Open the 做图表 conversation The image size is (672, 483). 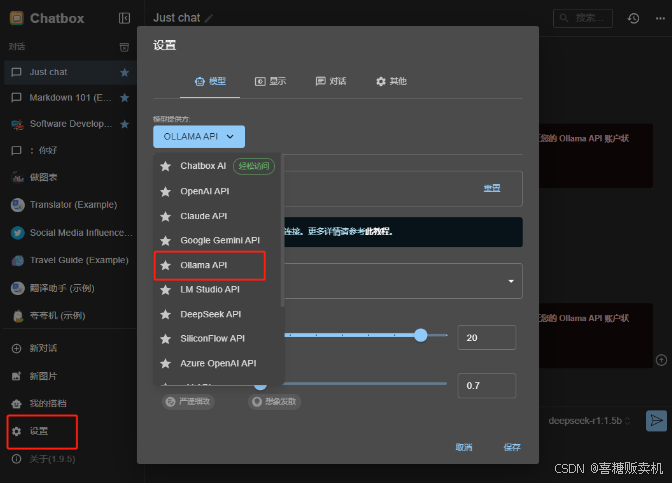(x=70, y=177)
